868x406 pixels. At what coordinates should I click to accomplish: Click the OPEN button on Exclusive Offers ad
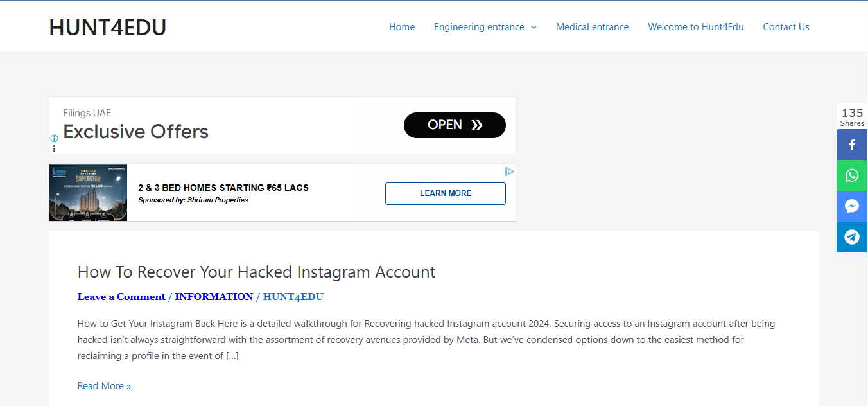coord(455,125)
